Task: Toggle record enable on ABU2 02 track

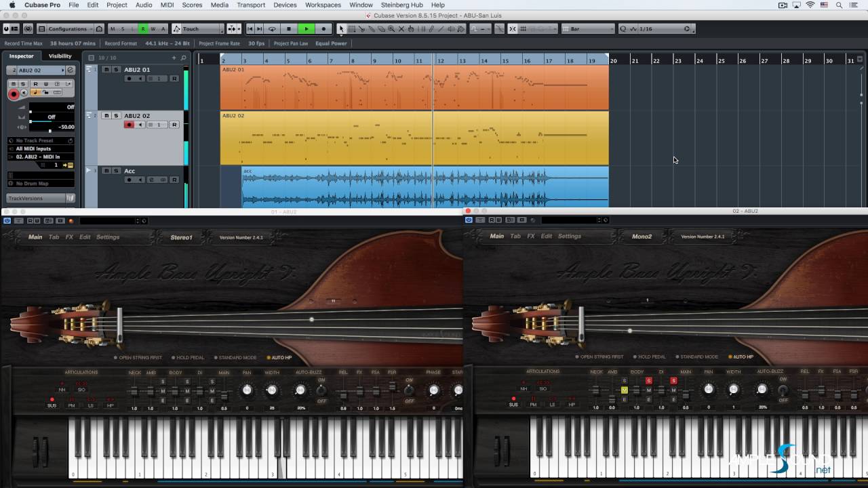Action: point(129,125)
